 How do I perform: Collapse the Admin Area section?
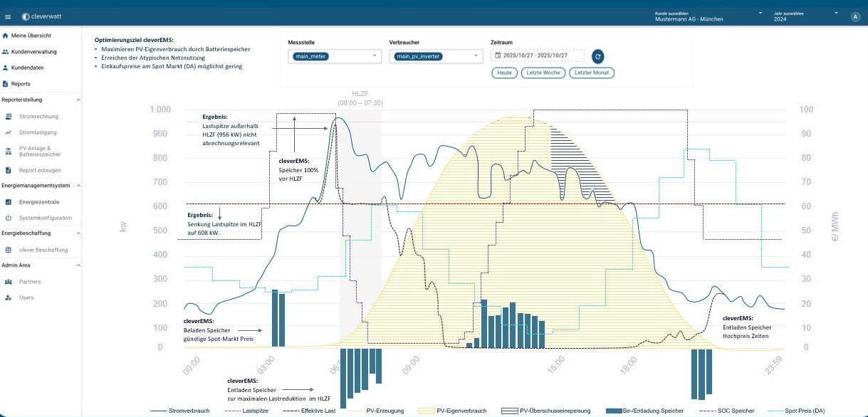pos(78,265)
